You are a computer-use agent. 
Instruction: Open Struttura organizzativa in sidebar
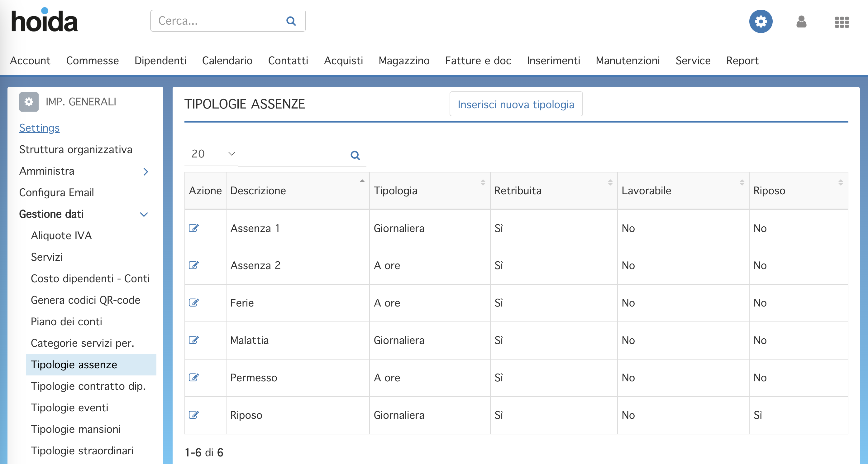[x=75, y=149]
